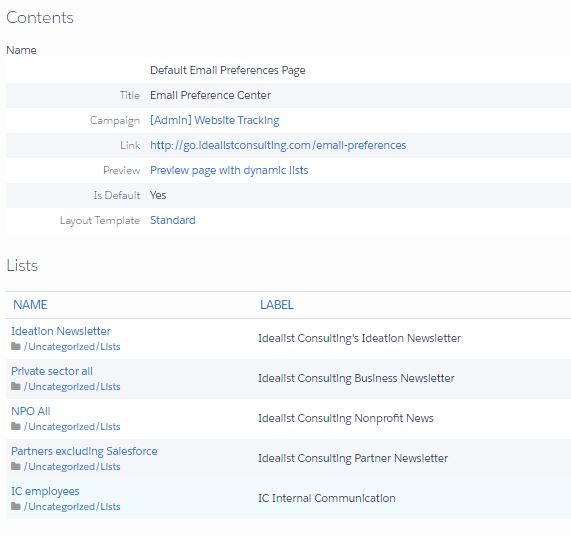Image resolution: width=571 pixels, height=536 pixels.
Task: Select the Email Preference Center title value
Action: (210, 95)
